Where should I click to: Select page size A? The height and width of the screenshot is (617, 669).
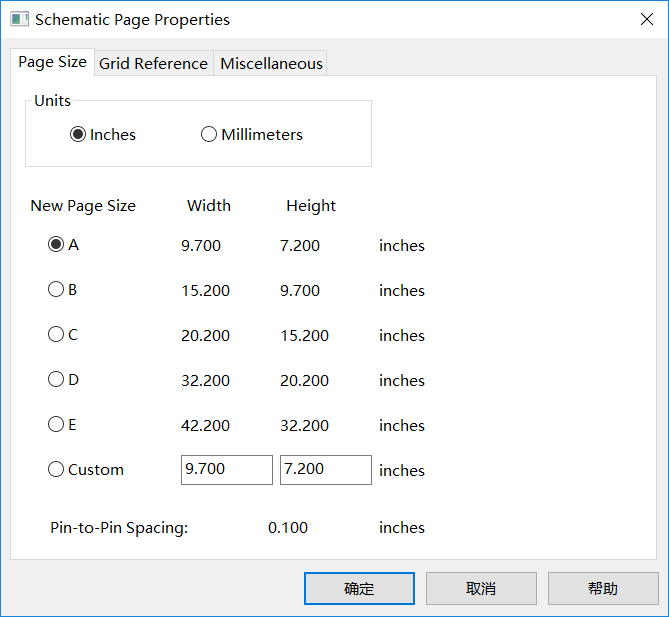[x=56, y=245]
